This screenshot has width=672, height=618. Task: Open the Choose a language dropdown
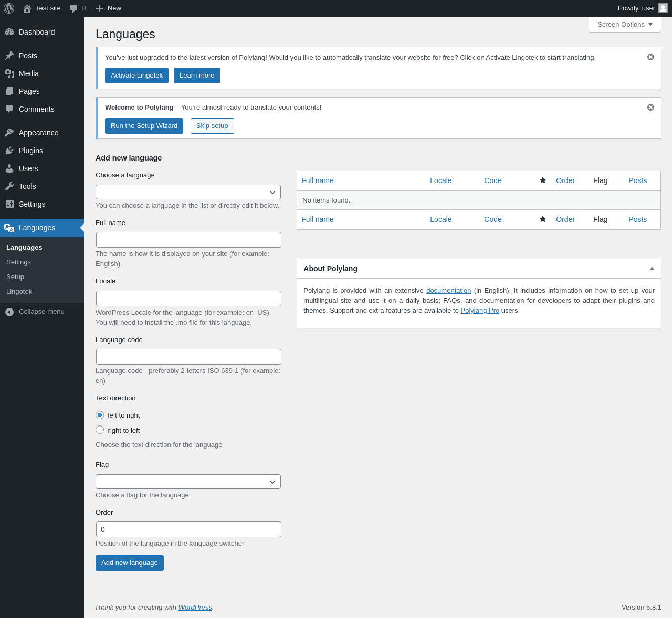pyautogui.click(x=188, y=192)
